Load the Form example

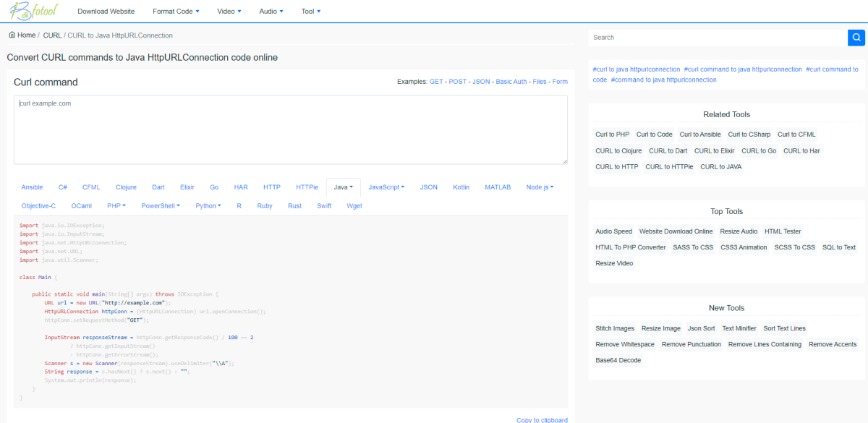click(560, 82)
